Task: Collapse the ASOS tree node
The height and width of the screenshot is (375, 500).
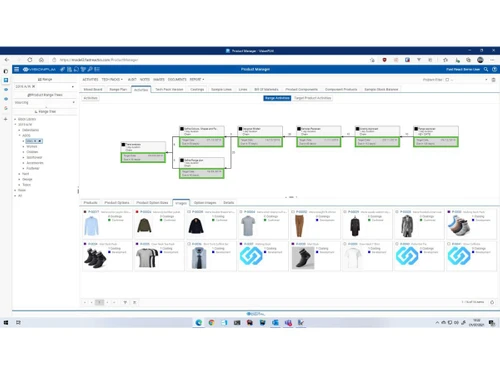Action: 19,135
